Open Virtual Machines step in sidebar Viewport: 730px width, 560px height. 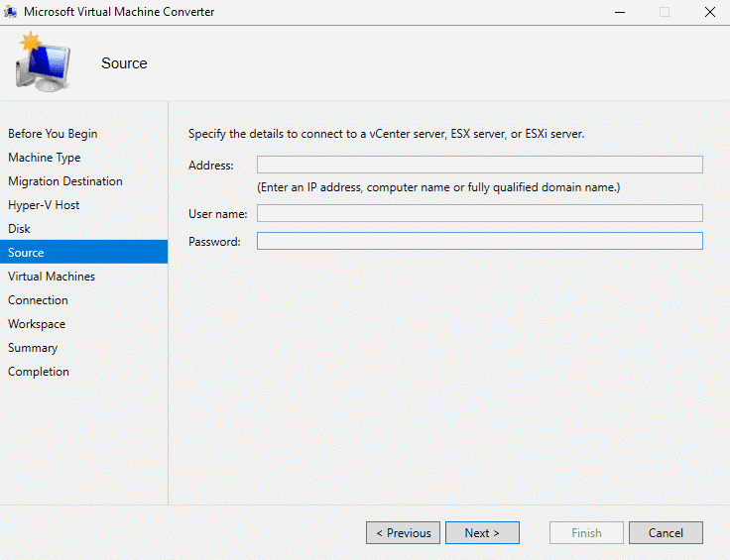point(52,277)
